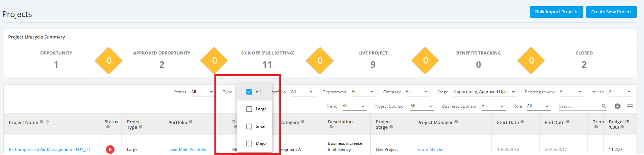Open the Role filter dropdown
This screenshot has width=644, height=155.
pos(538,106)
